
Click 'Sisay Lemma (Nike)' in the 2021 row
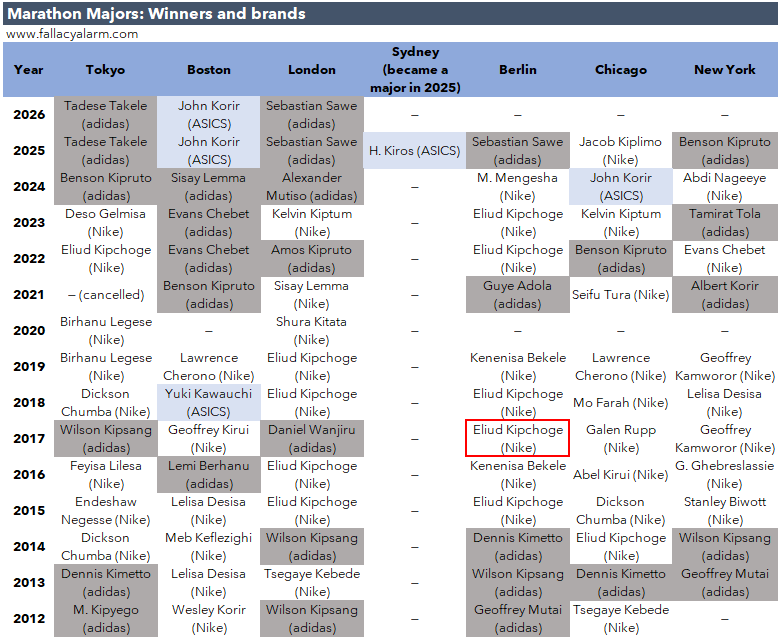(x=312, y=294)
